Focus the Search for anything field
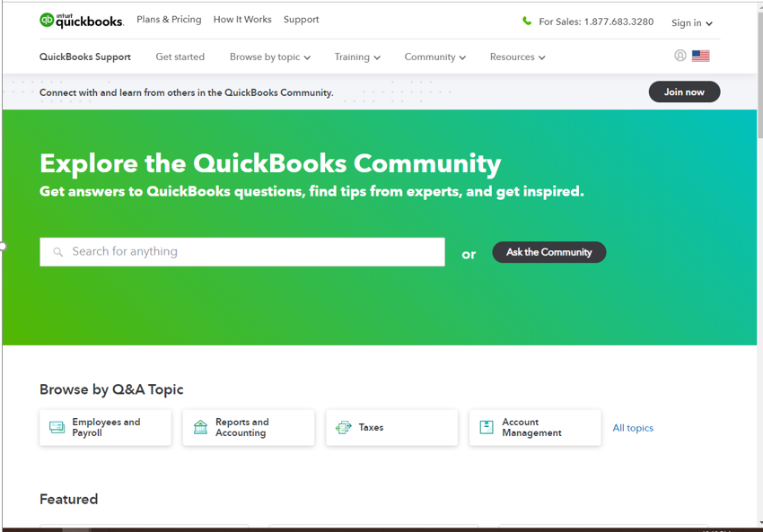The image size is (763, 532). (x=242, y=252)
